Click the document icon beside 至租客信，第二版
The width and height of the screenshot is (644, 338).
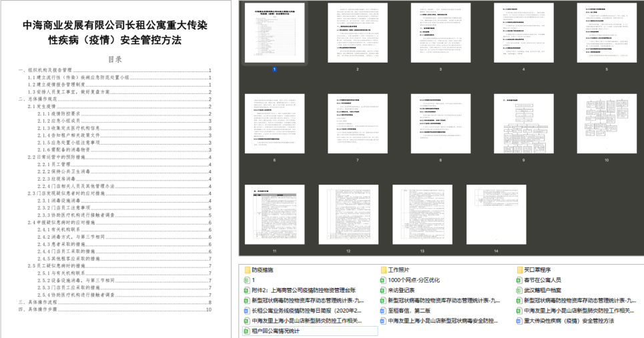[383, 311]
